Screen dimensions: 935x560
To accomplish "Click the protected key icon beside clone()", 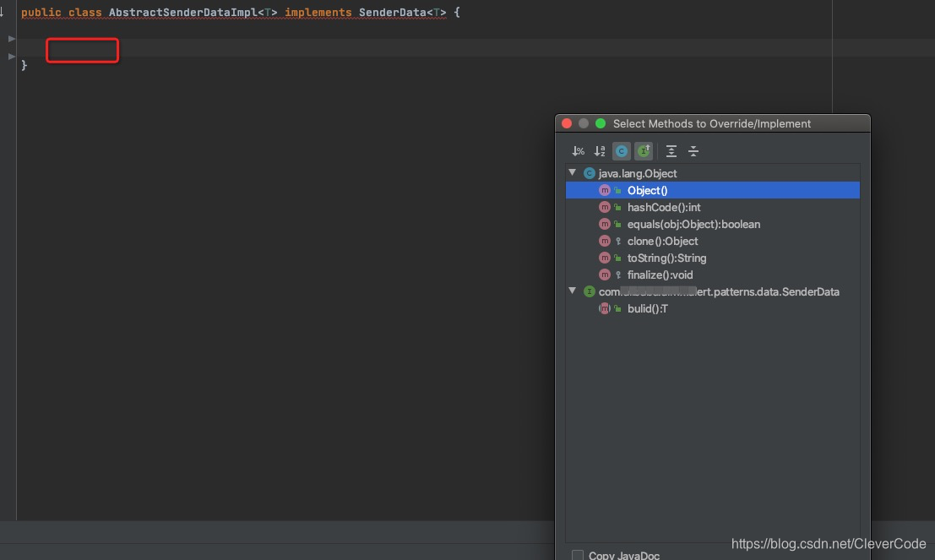I will tap(618, 242).
